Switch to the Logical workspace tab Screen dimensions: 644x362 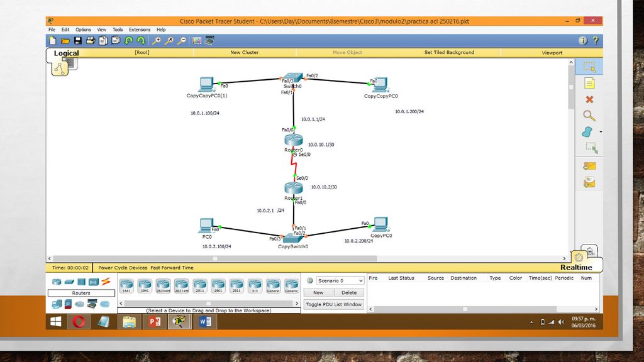coord(66,53)
